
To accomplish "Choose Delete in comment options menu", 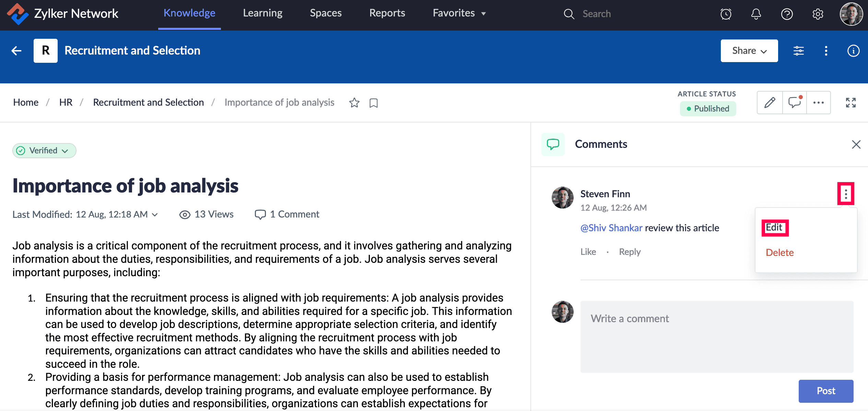I will pyautogui.click(x=779, y=253).
